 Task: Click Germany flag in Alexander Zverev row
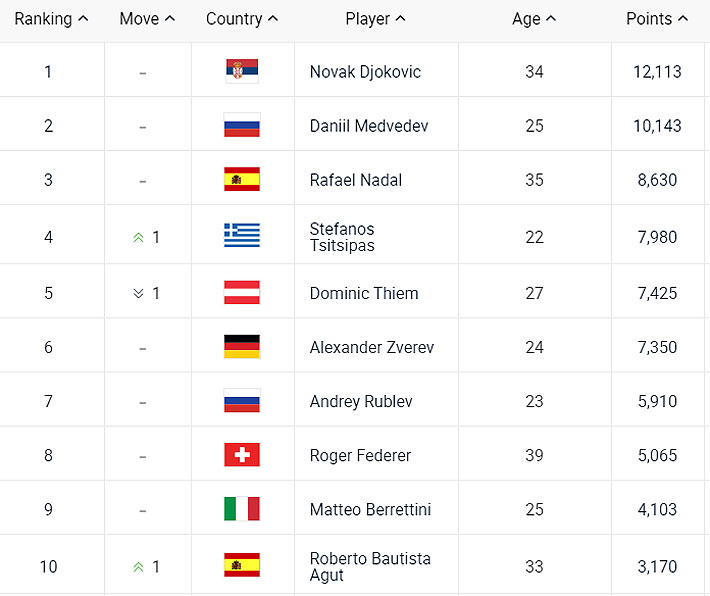(242, 347)
